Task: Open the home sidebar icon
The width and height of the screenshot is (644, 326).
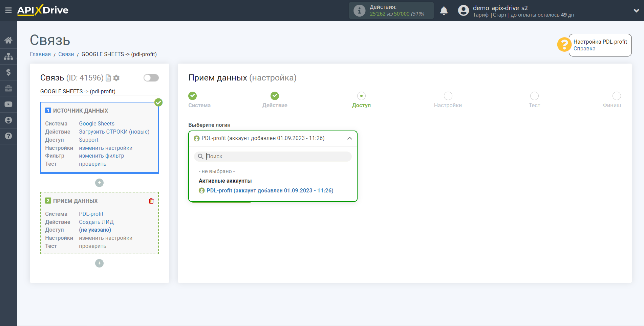Action: point(8,40)
